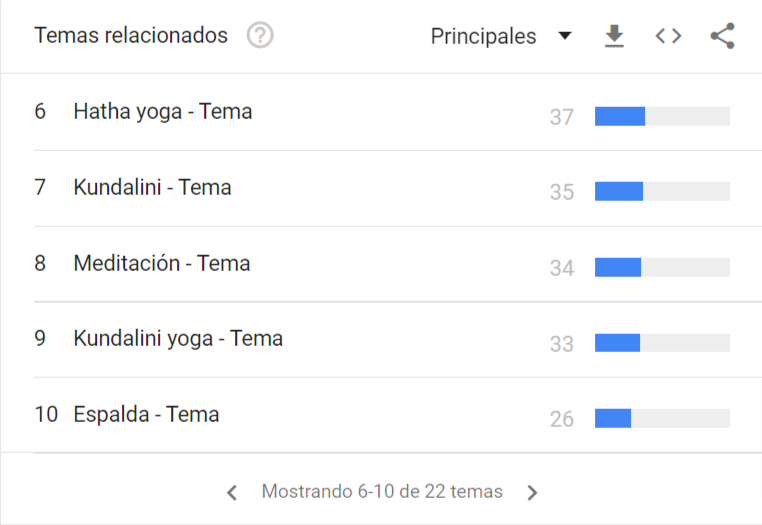Click the Espalda 26 score bar

(662, 419)
